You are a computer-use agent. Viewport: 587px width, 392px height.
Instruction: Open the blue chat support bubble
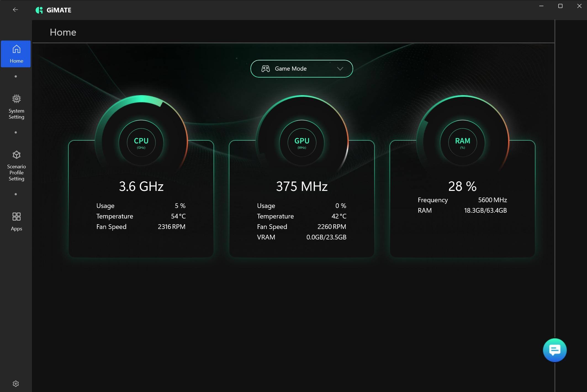pyautogui.click(x=554, y=350)
